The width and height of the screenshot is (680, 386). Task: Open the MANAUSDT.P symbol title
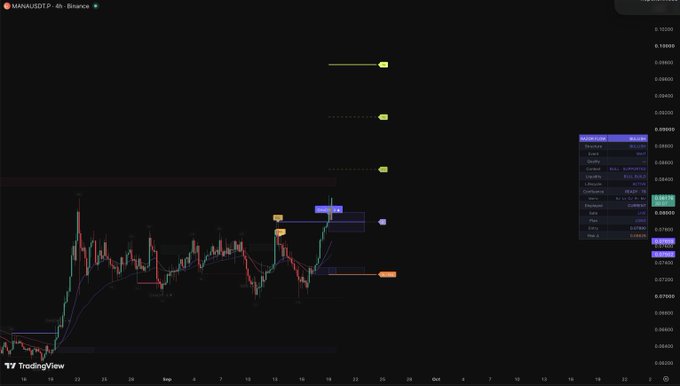pyautogui.click(x=31, y=6)
